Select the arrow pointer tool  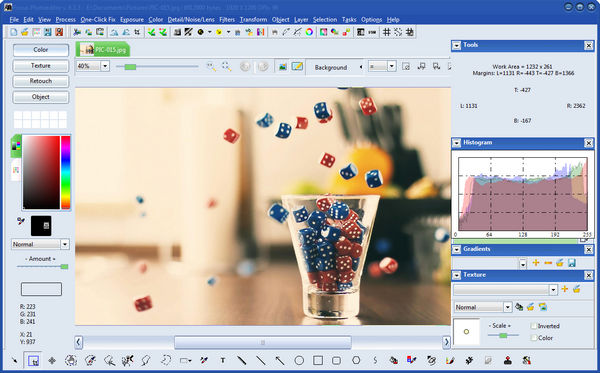[x=14, y=360]
